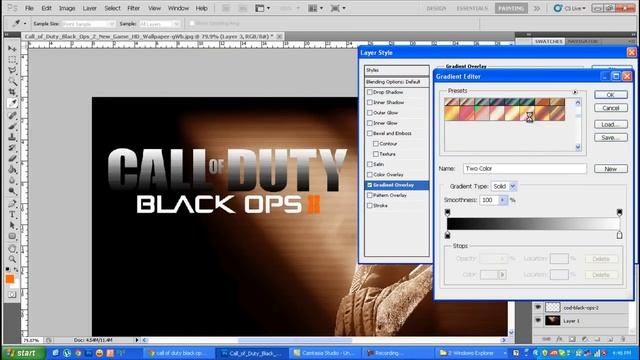
Task: Select the Spot Healing Brush tool
Action: click(12, 116)
